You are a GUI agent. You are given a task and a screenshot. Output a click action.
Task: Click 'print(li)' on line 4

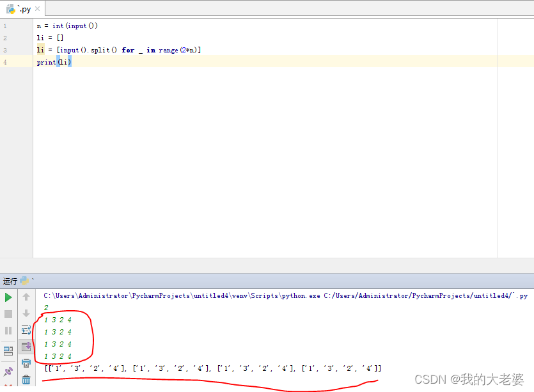point(54,62)
